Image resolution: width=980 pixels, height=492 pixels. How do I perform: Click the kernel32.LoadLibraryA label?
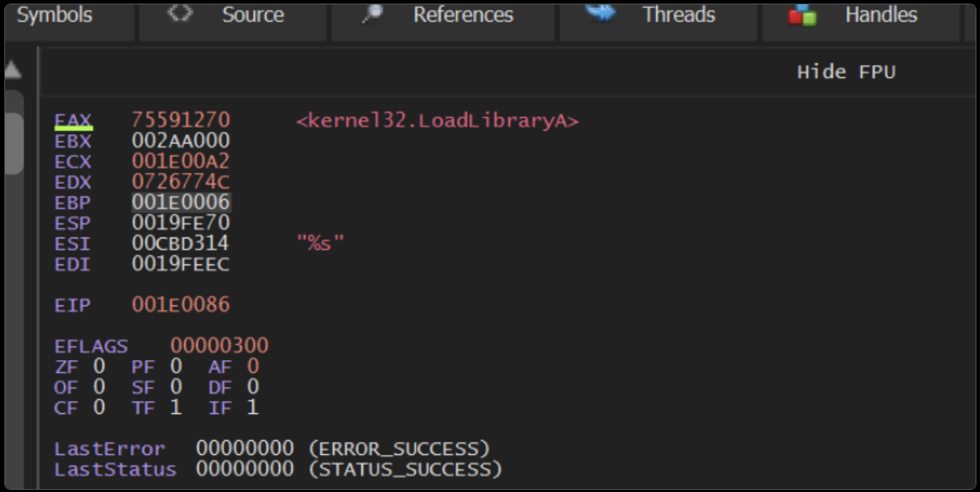(437, 121)
